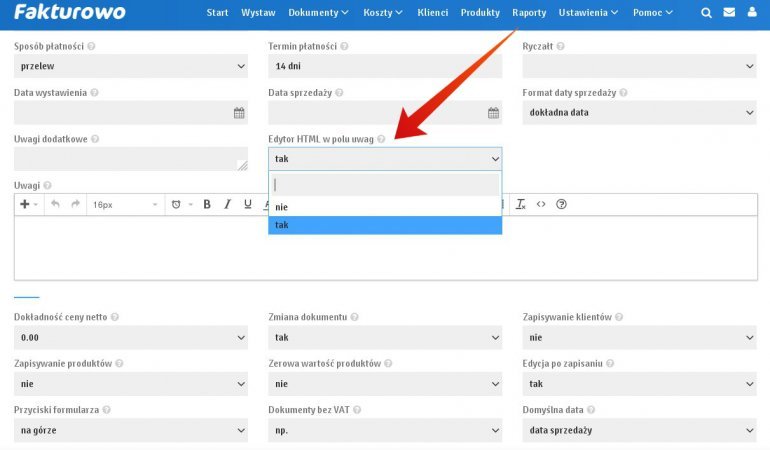The height and width of the screenshot is (450, 770).
Task: Open the Sposób płatności dropdown
Action: click(x=130, y=67)
